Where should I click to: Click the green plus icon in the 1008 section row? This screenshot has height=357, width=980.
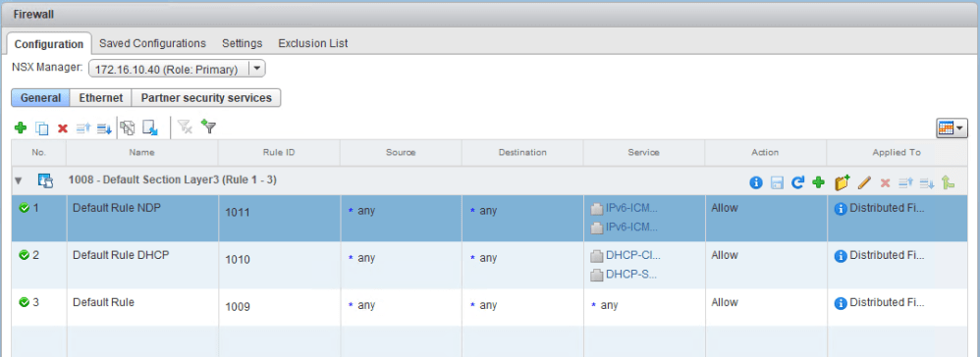(x=818, y=182)
